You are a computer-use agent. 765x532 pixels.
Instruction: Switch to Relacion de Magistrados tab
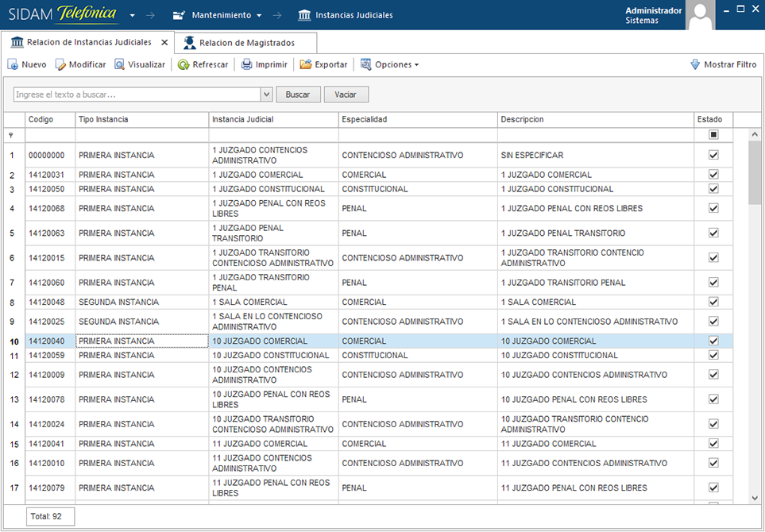click(246, 43)
